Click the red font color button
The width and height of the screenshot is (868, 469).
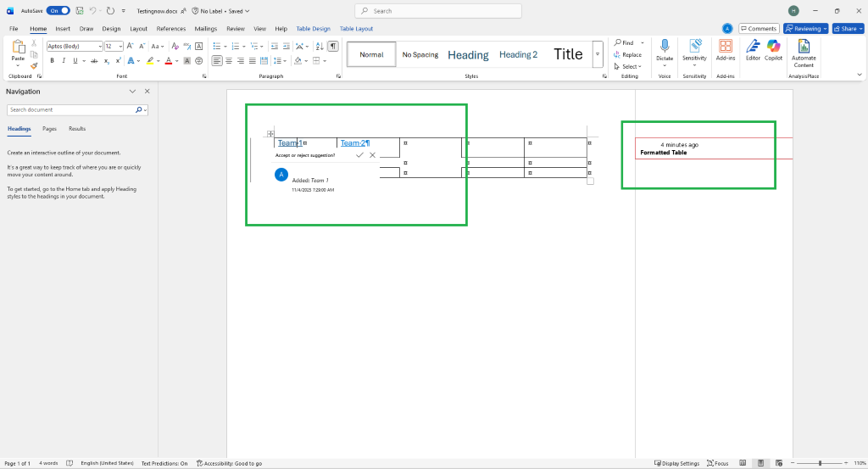169,61
